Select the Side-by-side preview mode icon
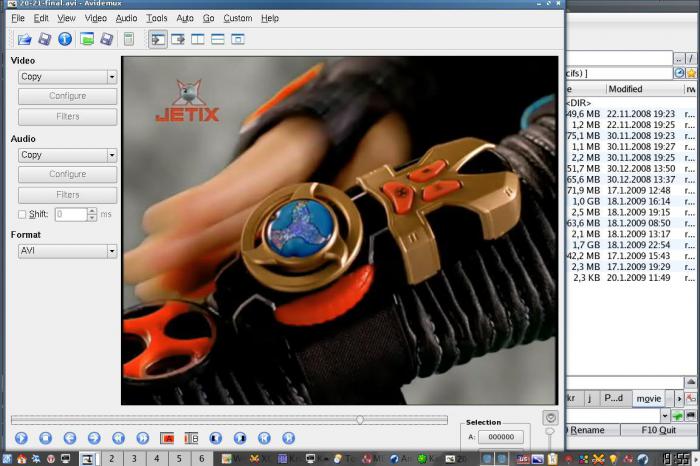 click(x=197, y=39)
